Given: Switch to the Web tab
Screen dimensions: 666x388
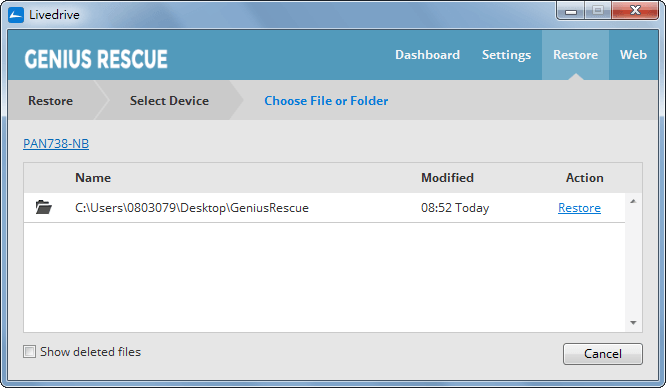Looking at the screenshot, I should pos(633,55).
